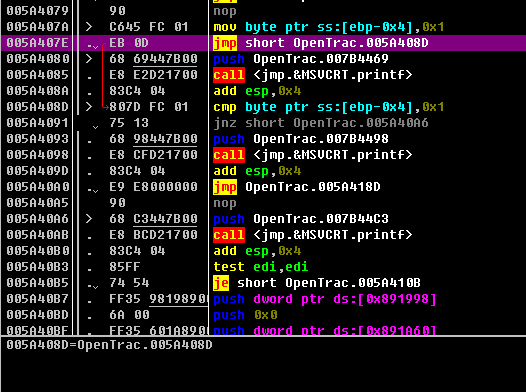
Task: Select hex bytes 6A 00
Action: [x=129, y=315]
